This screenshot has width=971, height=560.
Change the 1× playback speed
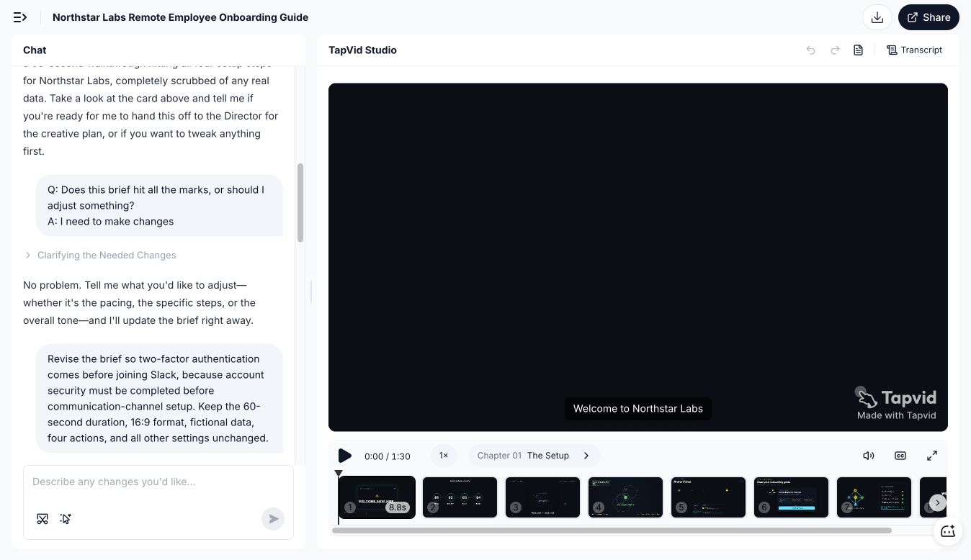point(444,456)
